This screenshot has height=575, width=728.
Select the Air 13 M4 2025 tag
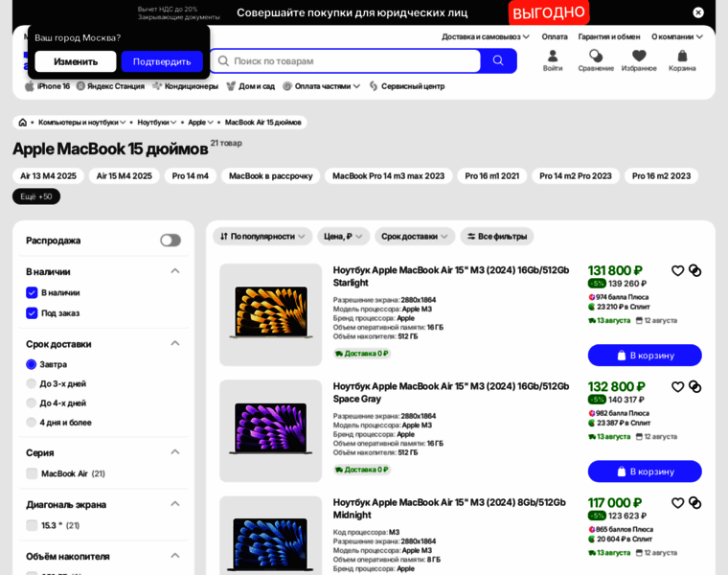coord(48,176)
